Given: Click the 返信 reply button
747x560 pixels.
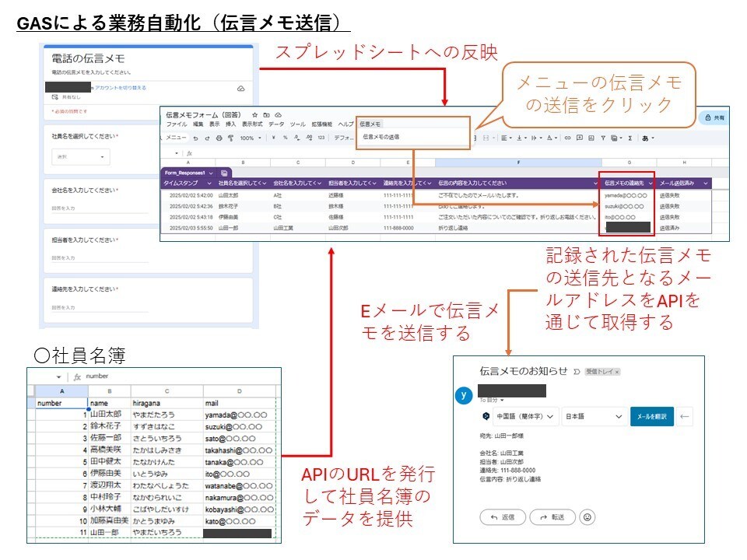Looking at the screenshot, I should (x=503, y=517).
